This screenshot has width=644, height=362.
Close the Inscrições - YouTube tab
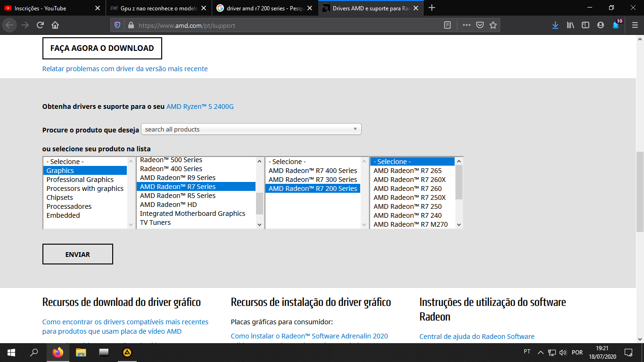tap(98, 8)
